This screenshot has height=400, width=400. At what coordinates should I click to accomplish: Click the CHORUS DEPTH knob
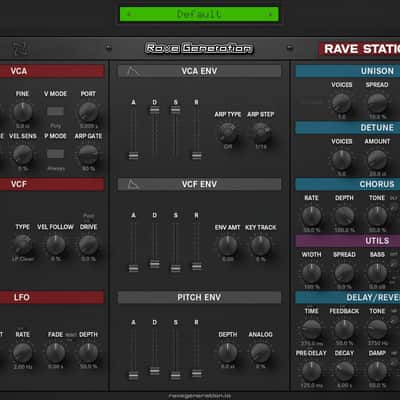pos(344,216)
